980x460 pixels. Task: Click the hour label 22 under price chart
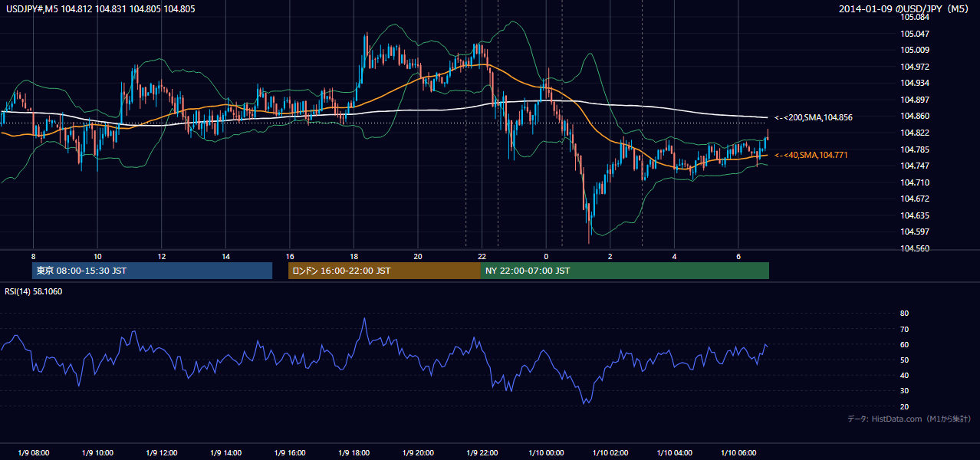click(x=482, y=256)
